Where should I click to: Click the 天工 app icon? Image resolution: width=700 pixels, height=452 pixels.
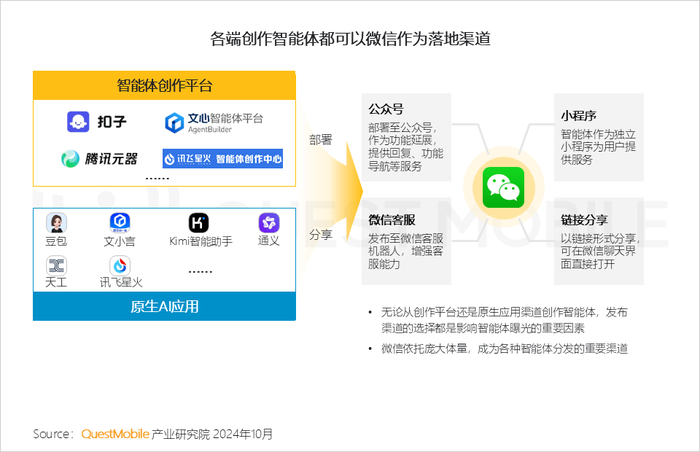tap(56, 266)
